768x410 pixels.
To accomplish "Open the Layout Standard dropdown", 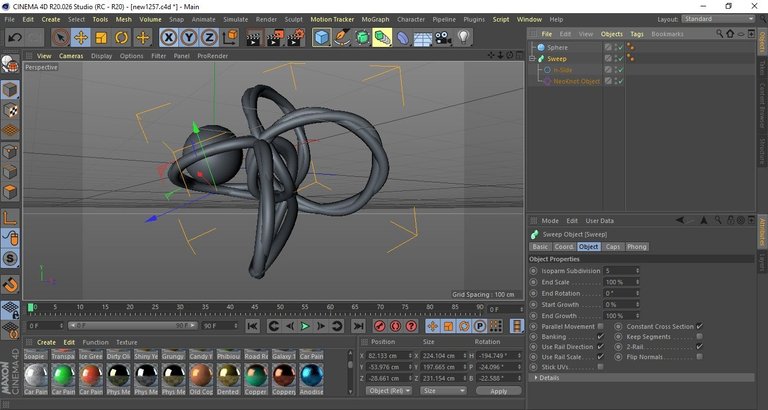I will 718,19.
